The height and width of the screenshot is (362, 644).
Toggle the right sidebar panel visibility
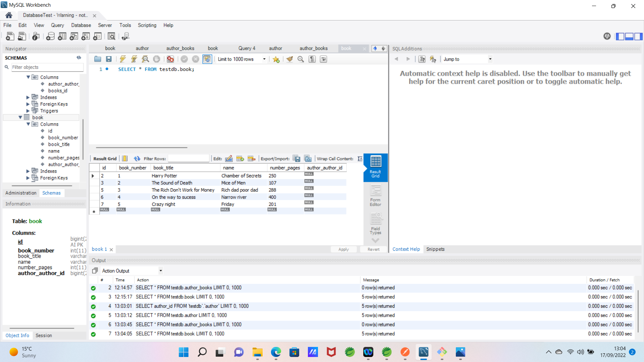tap(638, 36)
